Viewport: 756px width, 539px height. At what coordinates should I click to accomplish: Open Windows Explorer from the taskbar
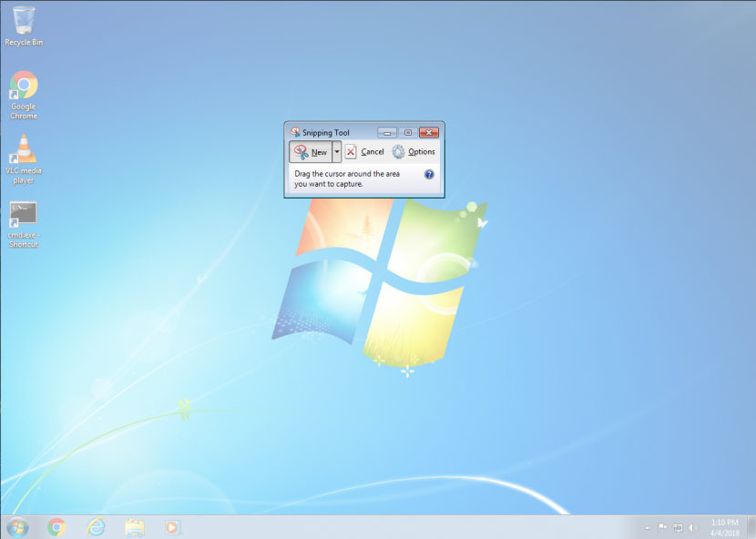point(133,526)
